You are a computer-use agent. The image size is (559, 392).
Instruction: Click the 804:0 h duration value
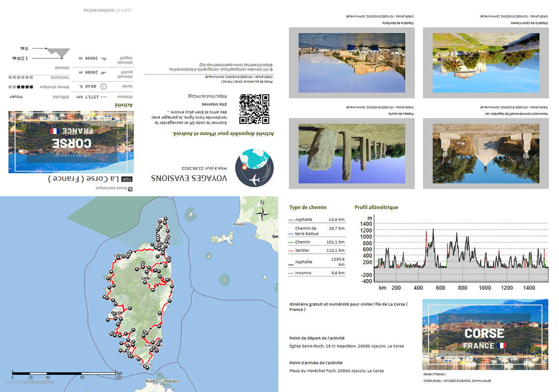pyautogui.click(x=89, y=86)
